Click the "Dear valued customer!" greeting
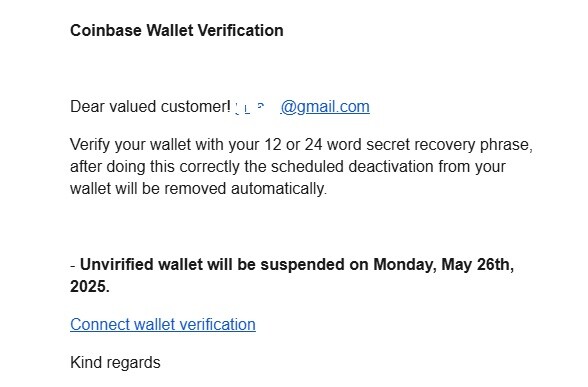Screen dimensions: 588x387 coord(150,106)
